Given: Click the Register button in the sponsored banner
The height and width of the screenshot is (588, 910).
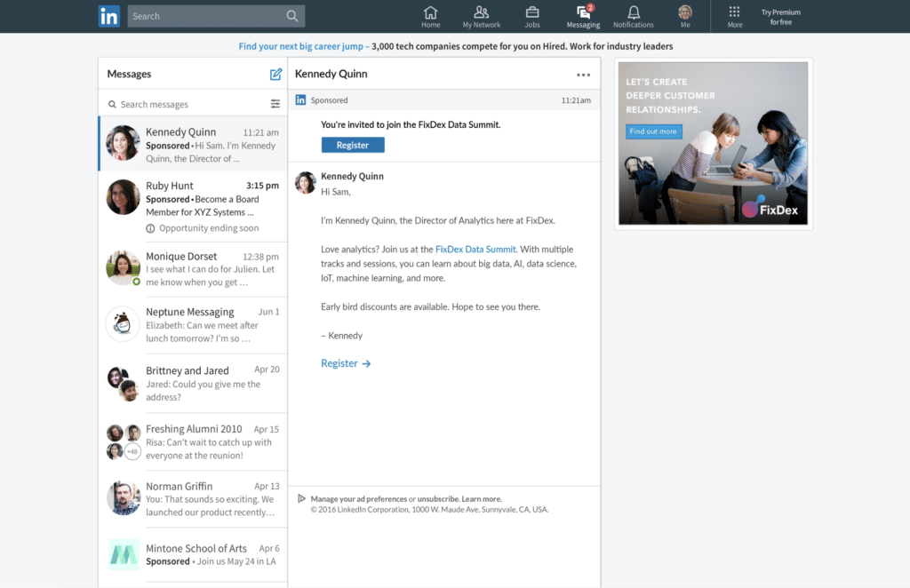Looking at the screenshot, I should click(x=353, y=144).
